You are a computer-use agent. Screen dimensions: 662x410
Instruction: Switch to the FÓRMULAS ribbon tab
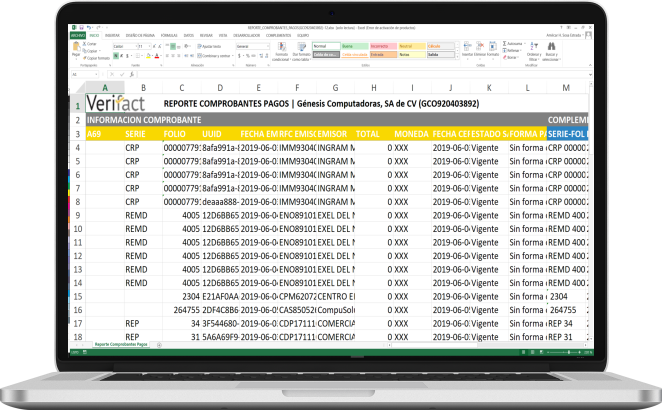[169, 35]
